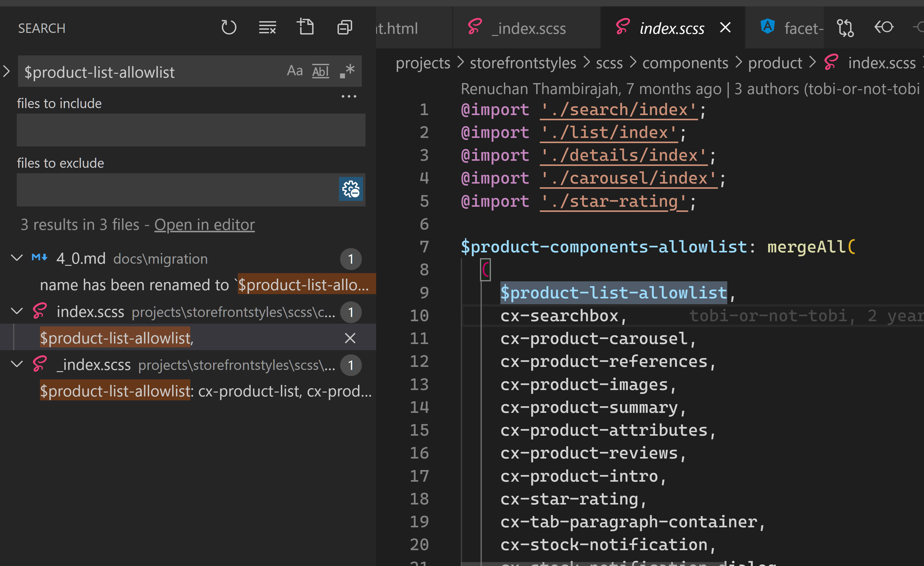The image size is (924, 566).
Task: Click the Go Back revision arrow icon
Action: (884, 27)
